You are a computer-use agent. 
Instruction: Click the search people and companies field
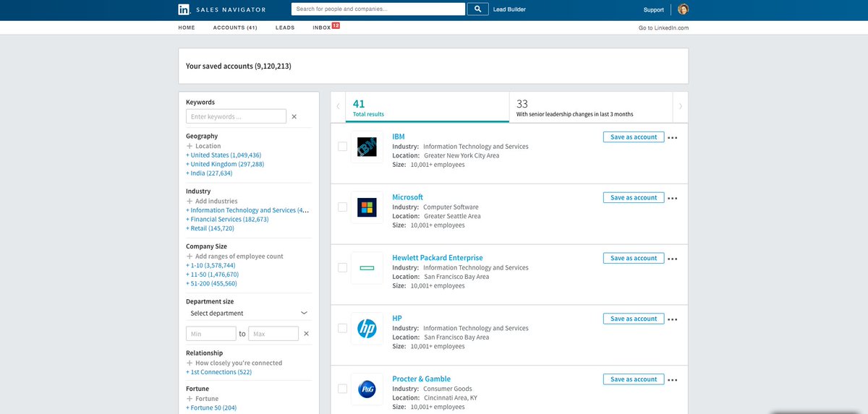[378, 9]
